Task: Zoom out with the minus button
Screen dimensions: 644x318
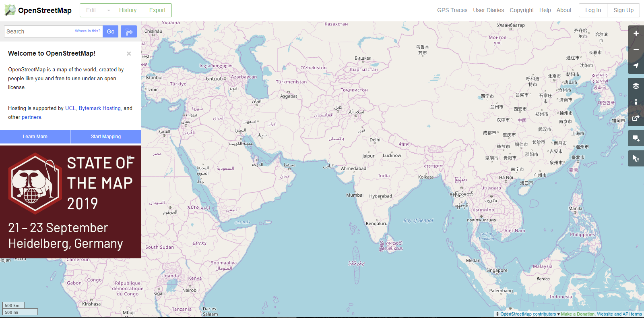Action: tap(636, 50)
